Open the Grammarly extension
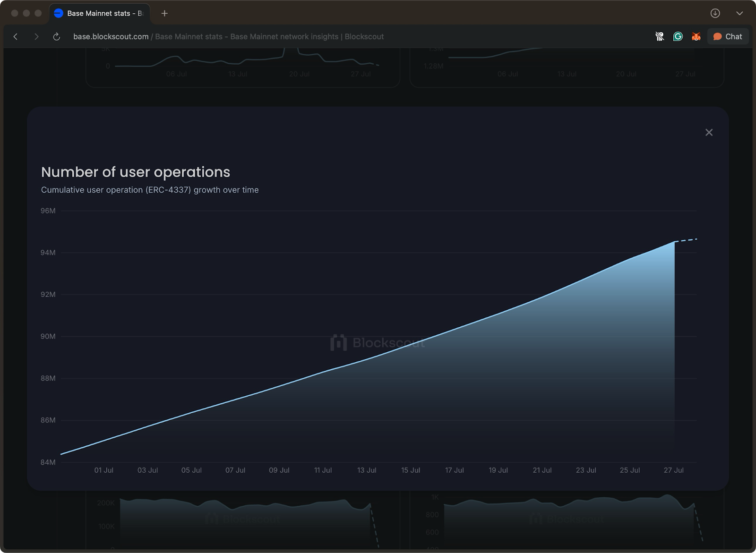 (678, 36)
